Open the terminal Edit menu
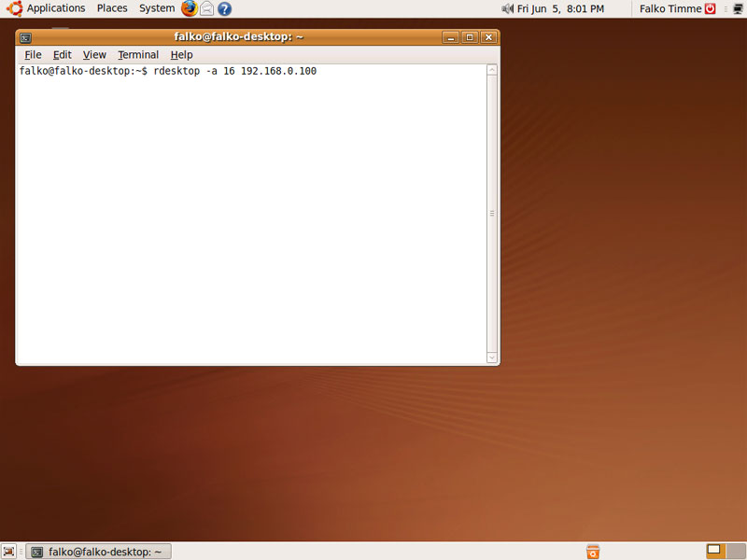747x560 pixels. 62,55
